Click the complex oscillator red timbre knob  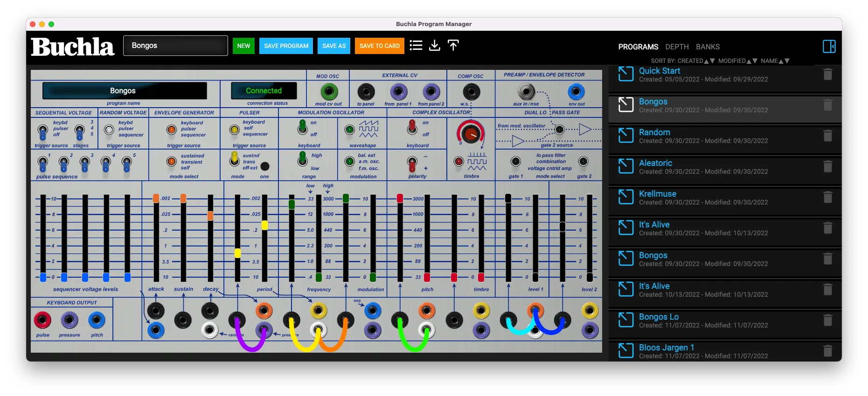471,133
